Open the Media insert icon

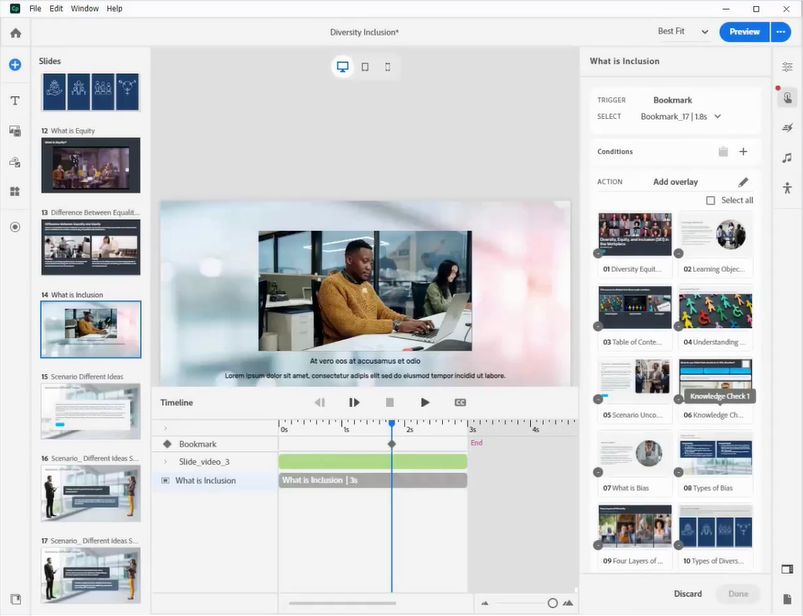(15, 131)
